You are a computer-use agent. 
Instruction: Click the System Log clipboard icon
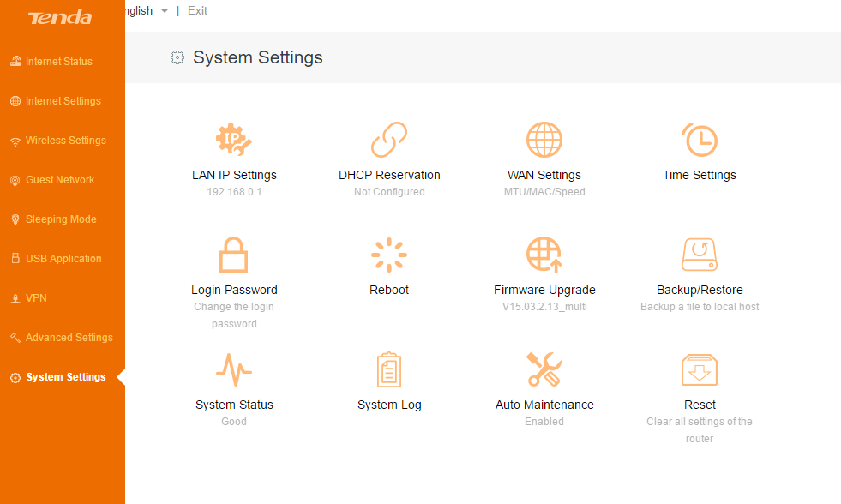click(x=389, y=369)
